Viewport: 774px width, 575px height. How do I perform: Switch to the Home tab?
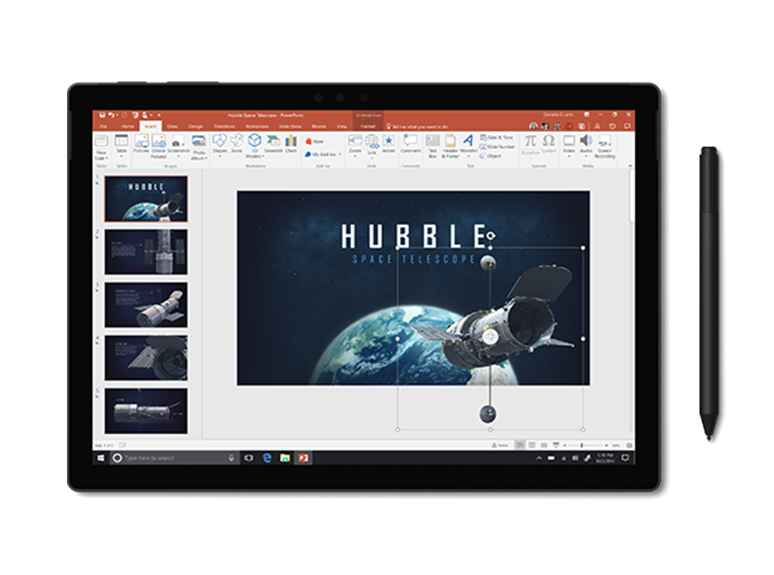coord(127,126)
